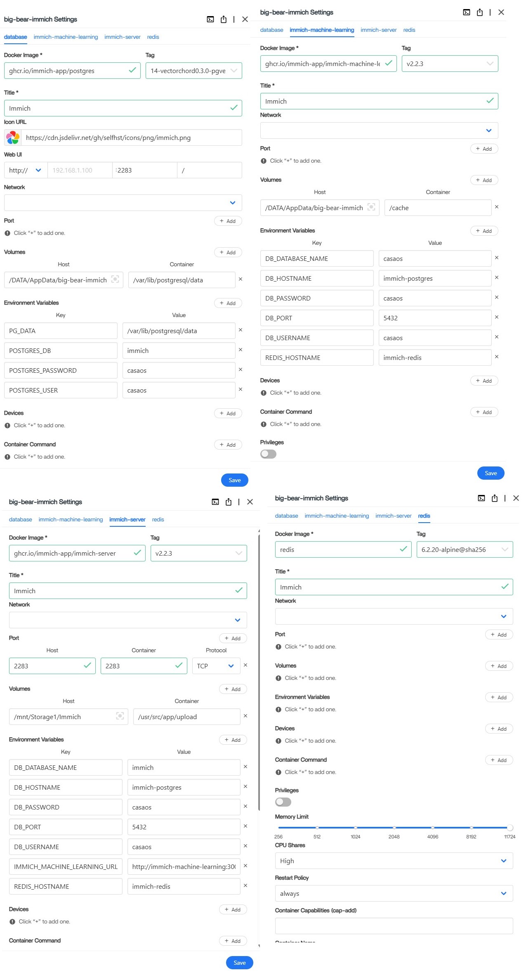Remove the PG_DATA environment variable

point(241,330)
